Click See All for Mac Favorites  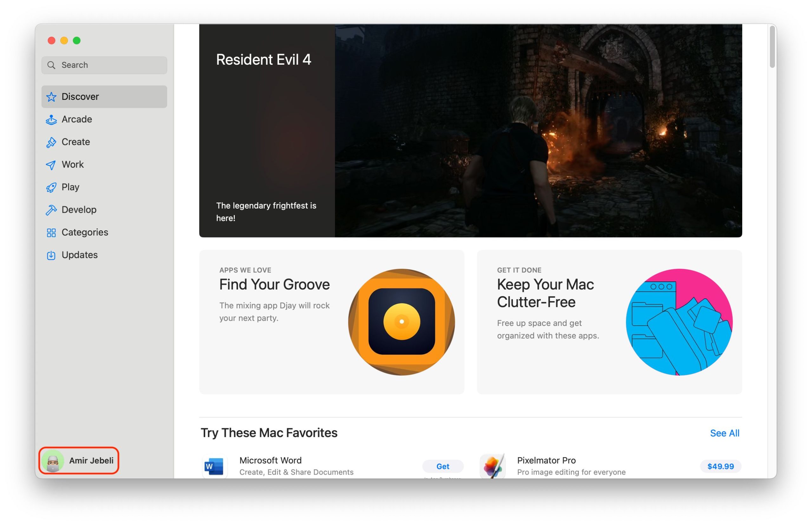click(x=724, y=433)
